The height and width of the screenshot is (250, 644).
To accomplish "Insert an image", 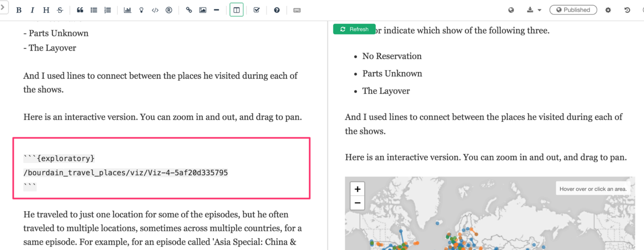I will (202, 10).
